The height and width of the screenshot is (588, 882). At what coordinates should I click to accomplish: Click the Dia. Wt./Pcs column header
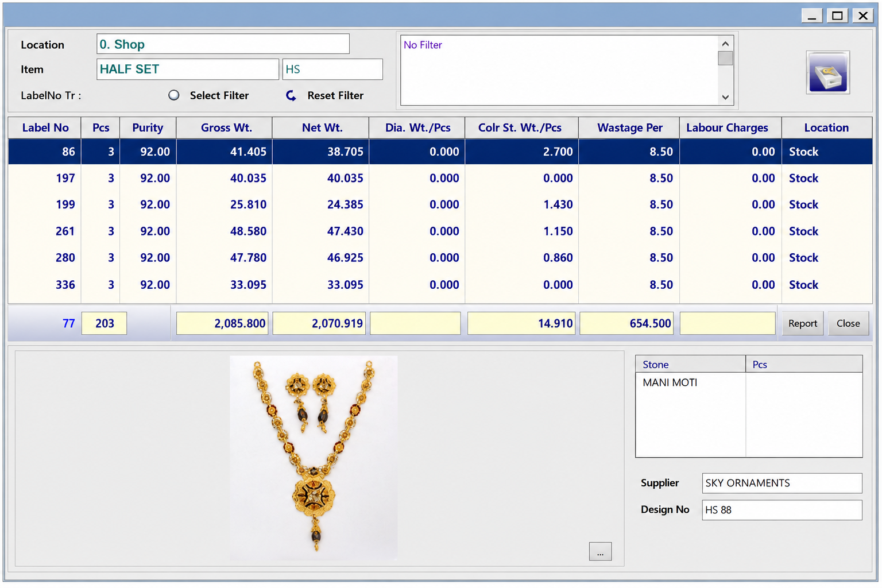[417, 128]
